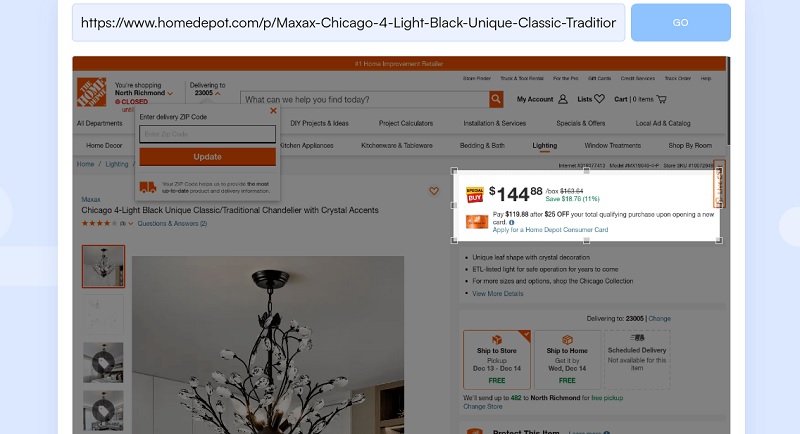Select the first chandelier thumbnail image
Image resolution: width=800 pixels, height=434 pixels.
104,266
